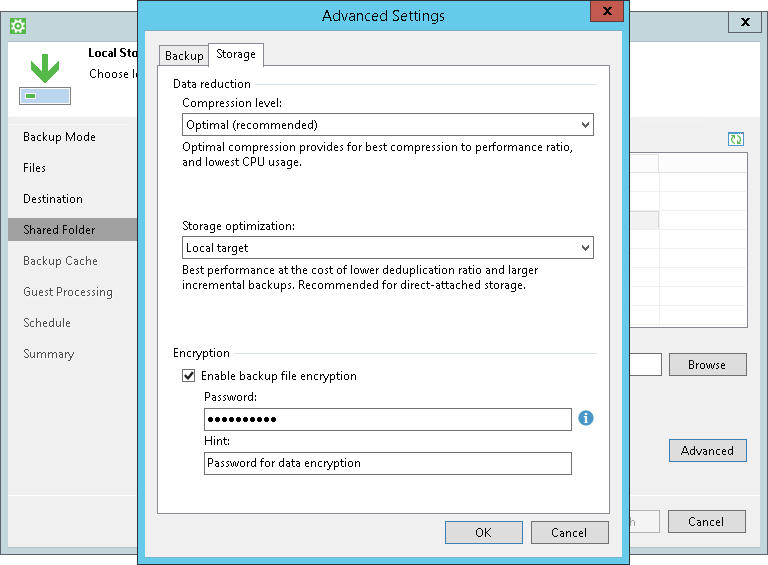Select the Optimal (recommended) combo box

(x=387, y=125)
